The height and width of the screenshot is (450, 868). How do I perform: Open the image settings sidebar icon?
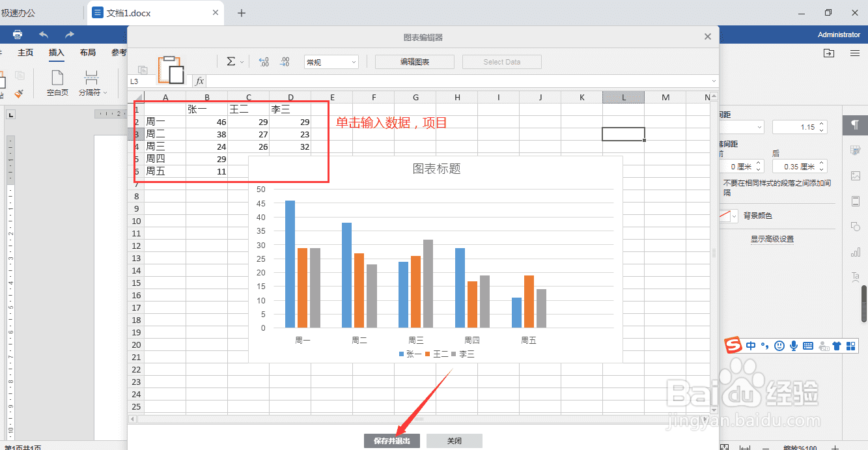coord(856,176)
